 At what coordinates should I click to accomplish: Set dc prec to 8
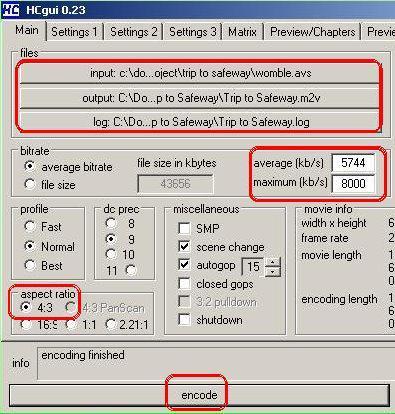(111, 223)
